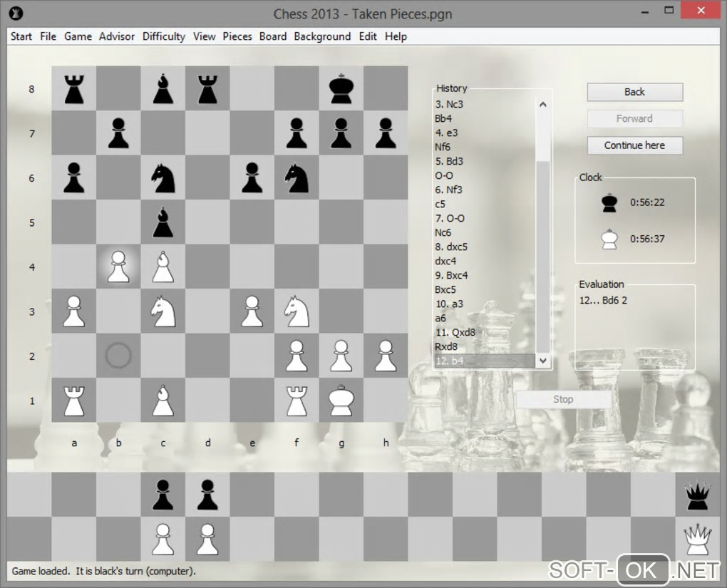
Task: Select the white pawn on a3
Action: pyautogui.click(x=74, y=311)
